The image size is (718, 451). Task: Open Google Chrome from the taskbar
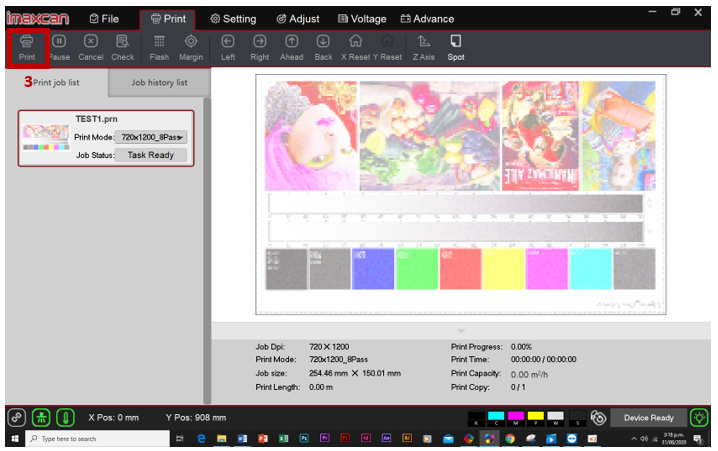[x=510, y=439]
